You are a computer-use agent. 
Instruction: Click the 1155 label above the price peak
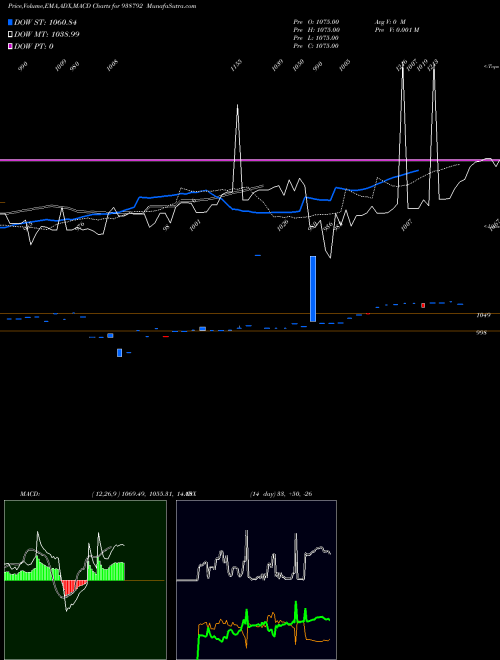[237, 67]
